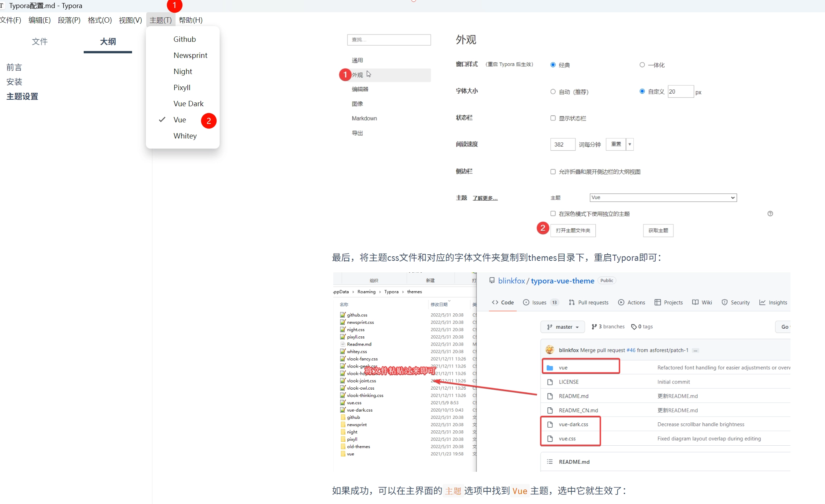This screenshot has width=825, height=504.
Task: Close the 主题(T) menu in menu bar
Action: (160, 20)
